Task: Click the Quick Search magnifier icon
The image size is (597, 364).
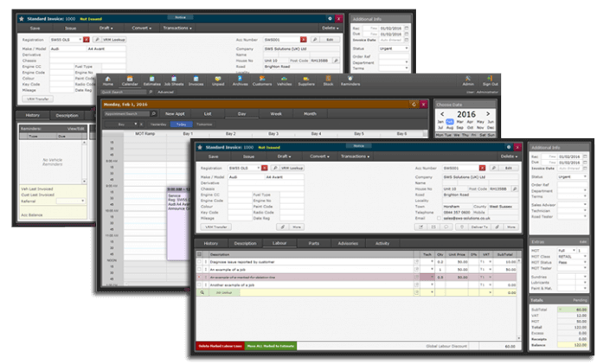Action: point(151,92)
